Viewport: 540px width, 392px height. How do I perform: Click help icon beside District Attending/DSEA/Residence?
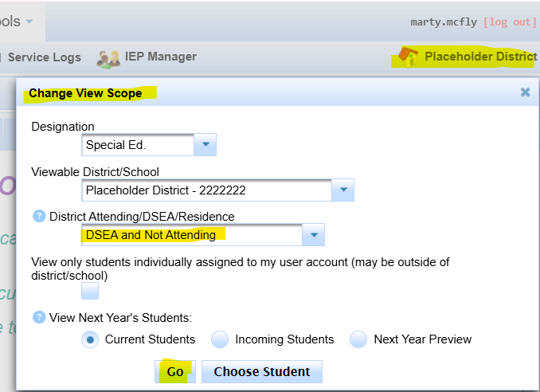38,216
